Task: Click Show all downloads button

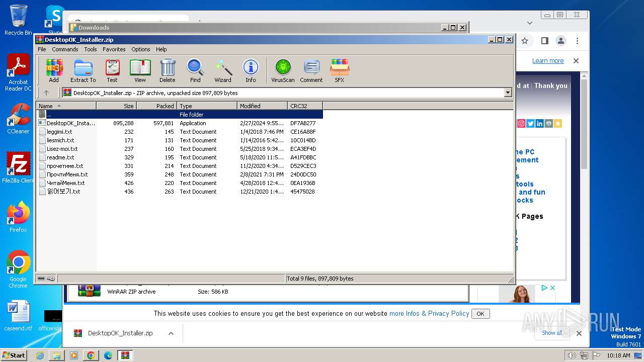Action: click(552, 333)
